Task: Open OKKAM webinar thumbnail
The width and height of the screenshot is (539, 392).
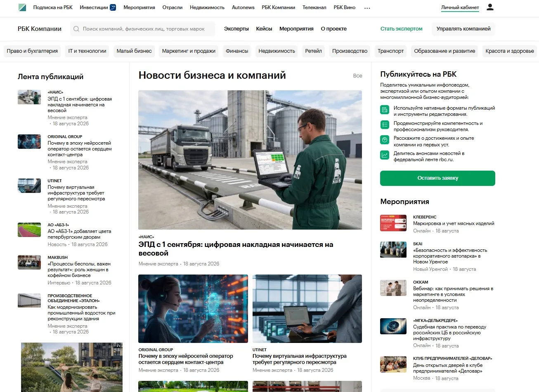Action: (393, 288)
